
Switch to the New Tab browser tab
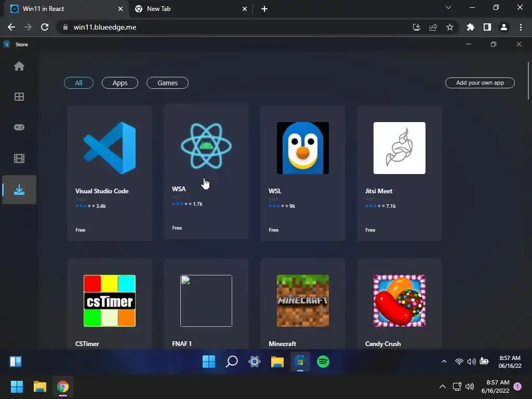coord(190,9)
